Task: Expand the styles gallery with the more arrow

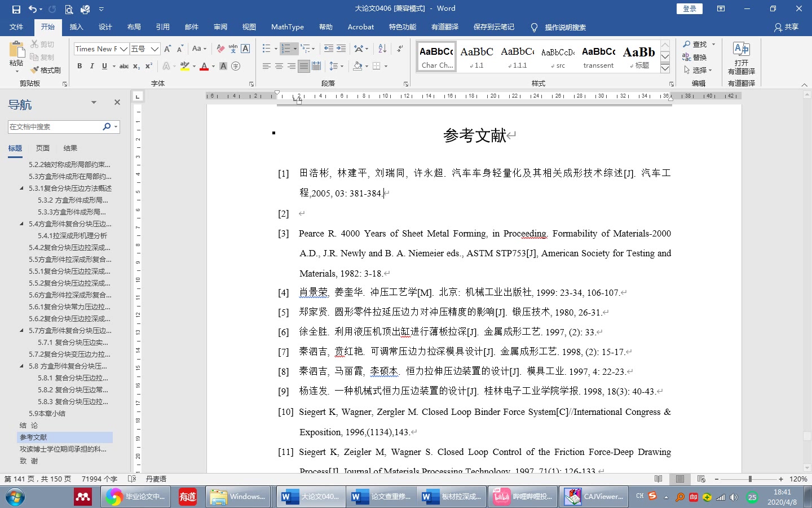Action: pyautogui.click(x=665, y=68)
